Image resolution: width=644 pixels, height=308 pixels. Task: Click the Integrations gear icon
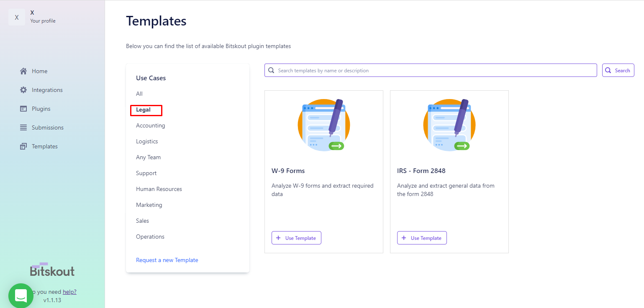[x=23, y=90]
